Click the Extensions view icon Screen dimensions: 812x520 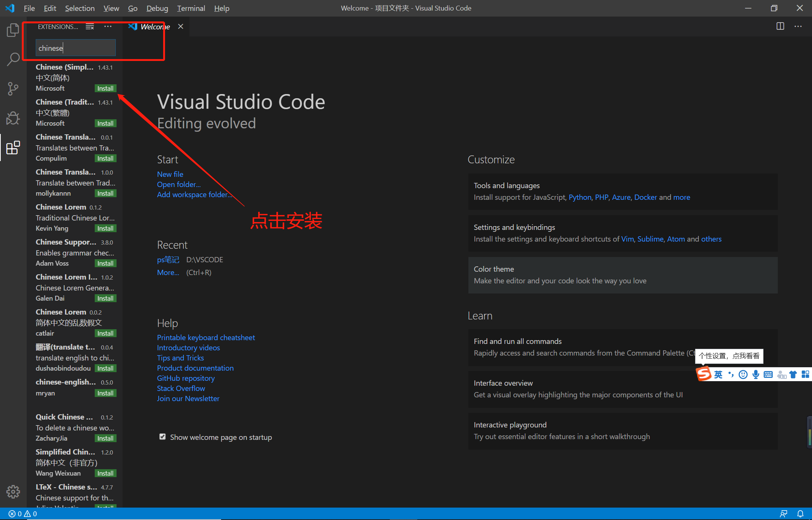13,147
